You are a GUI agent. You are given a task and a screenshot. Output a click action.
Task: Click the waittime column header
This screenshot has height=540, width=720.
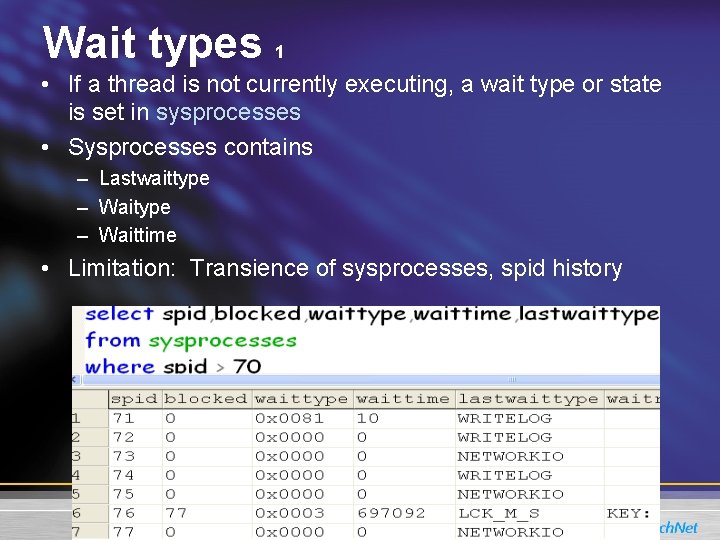click(404, 399)
